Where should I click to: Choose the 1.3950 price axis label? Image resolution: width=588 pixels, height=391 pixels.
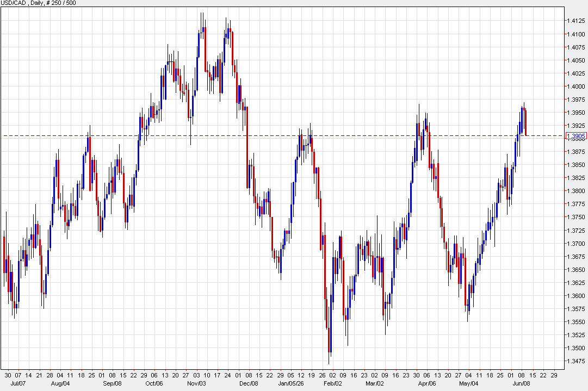tap(575, 113)
